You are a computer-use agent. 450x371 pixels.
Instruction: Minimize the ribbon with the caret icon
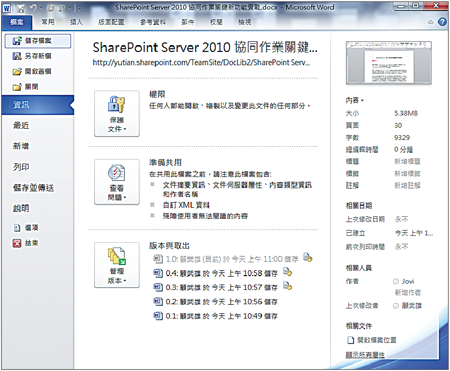430,22
